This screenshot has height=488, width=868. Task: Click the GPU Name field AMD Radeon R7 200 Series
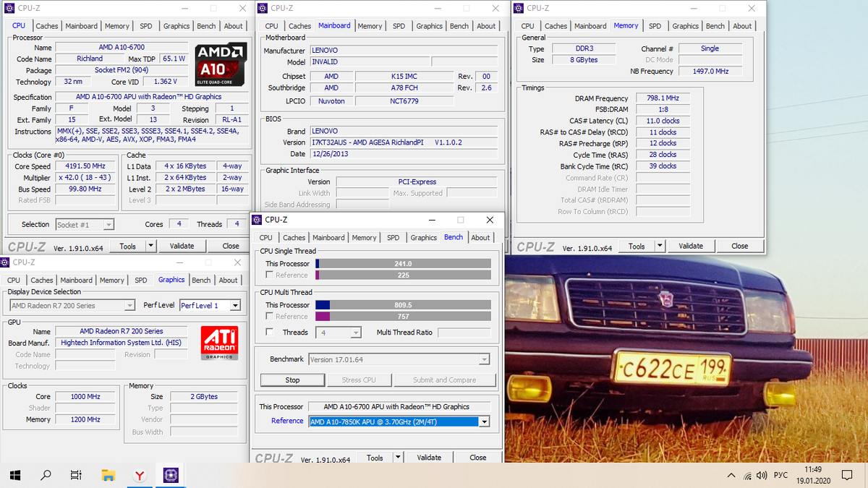pyautogui.click(x=122, y=331)
